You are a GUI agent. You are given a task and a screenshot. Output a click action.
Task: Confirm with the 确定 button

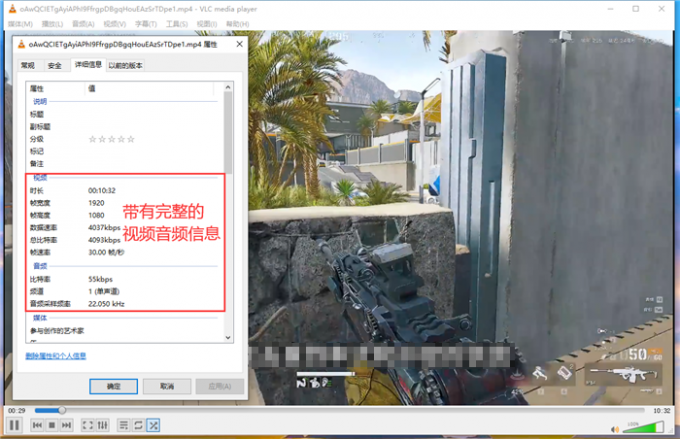point(114,386)
